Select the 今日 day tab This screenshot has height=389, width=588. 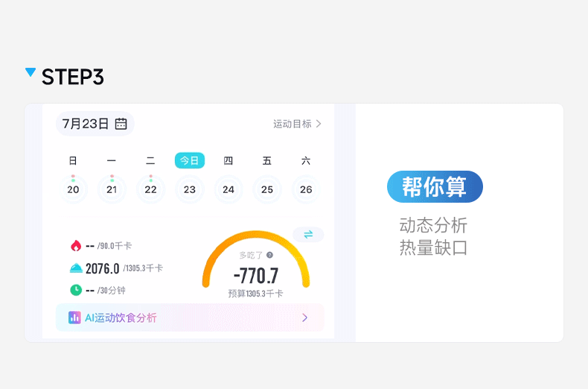[x=190, y=160]
